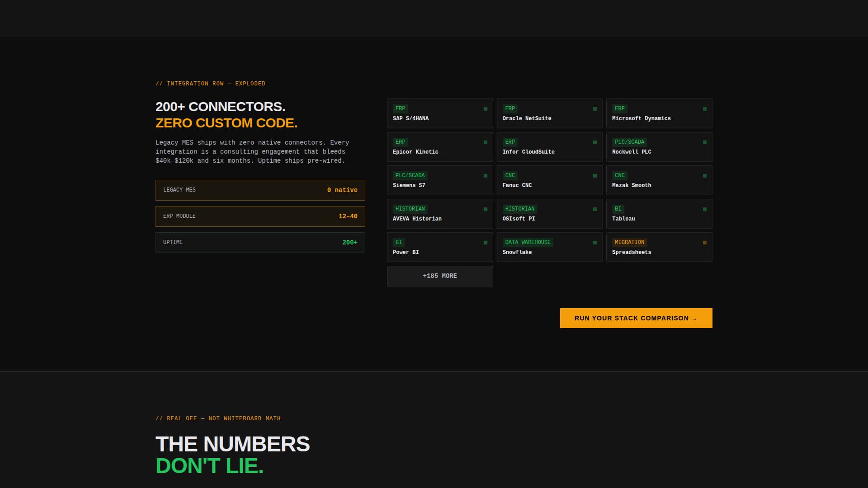The width and height of the screenshot is (868, 488).
Task: Click the ERP tag on Microsoft Dynamics
Action: click(620, 108)
